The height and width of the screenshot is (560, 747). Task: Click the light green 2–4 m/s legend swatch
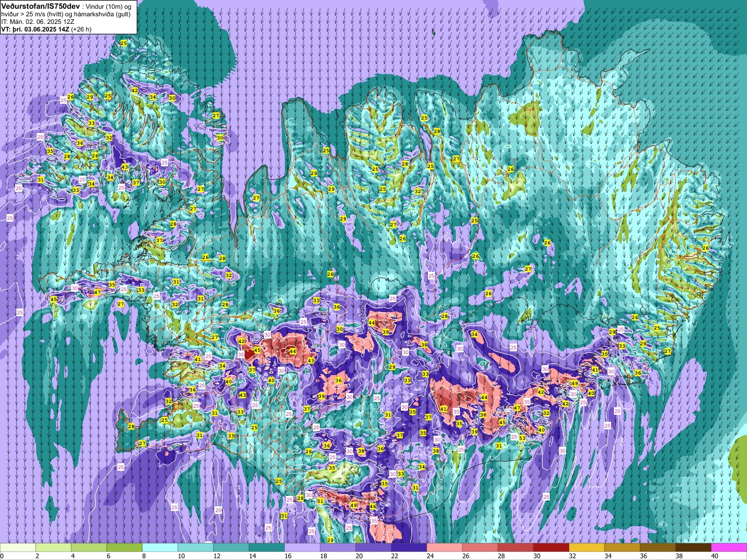tap(53, 548)
